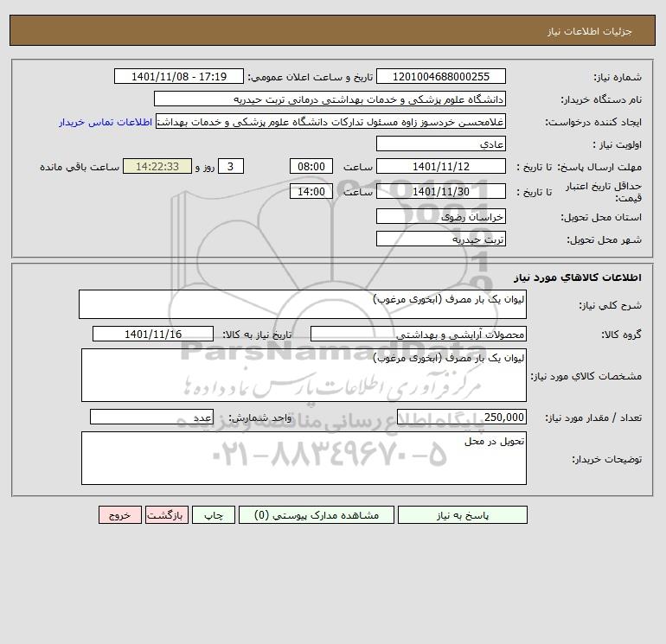Click the buyer organization name field
This screenshot has width=666, height=644.
[x=330, y=99]
